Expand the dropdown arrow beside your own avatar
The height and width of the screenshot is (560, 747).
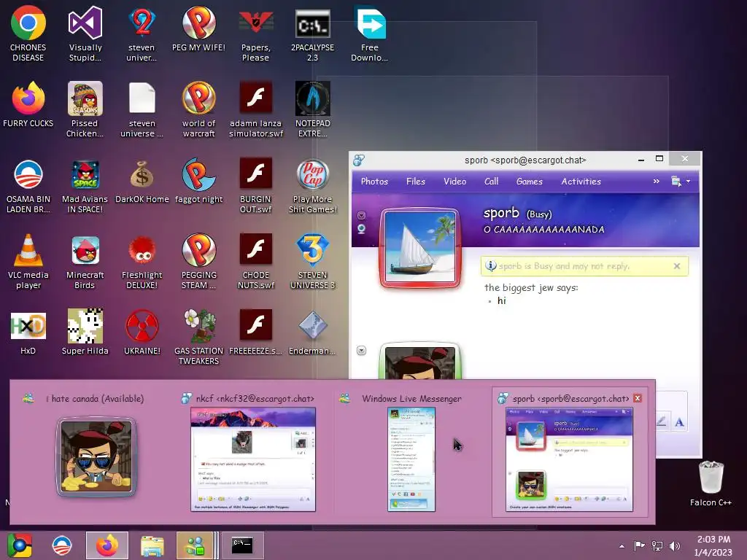click(362, 351)
